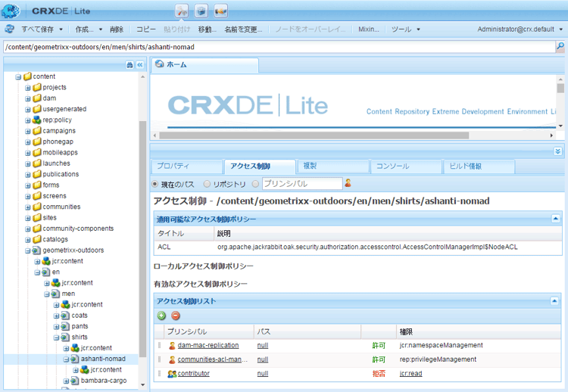568x392 pixels.
Task: Click the dam-mac-replication user icon
Action: 172,346
